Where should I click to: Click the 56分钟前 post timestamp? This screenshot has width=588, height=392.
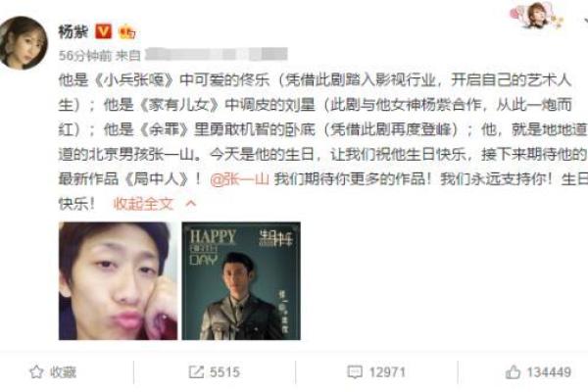point(85,56)
